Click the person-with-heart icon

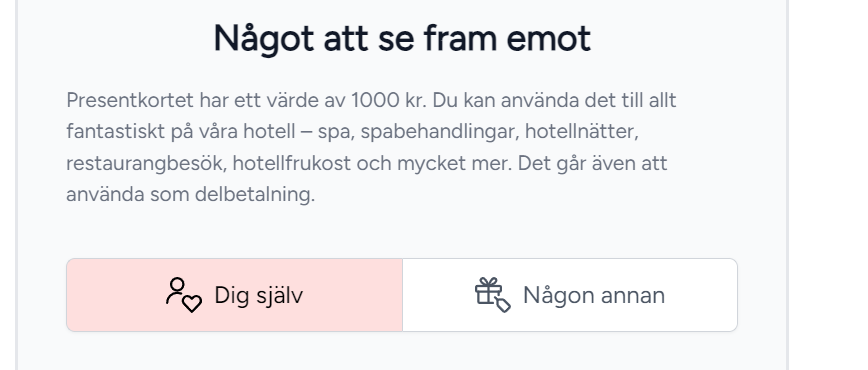(184, 295)
